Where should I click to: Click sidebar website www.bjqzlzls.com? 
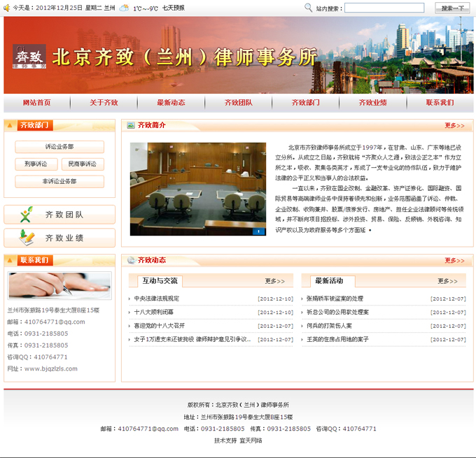51,368
